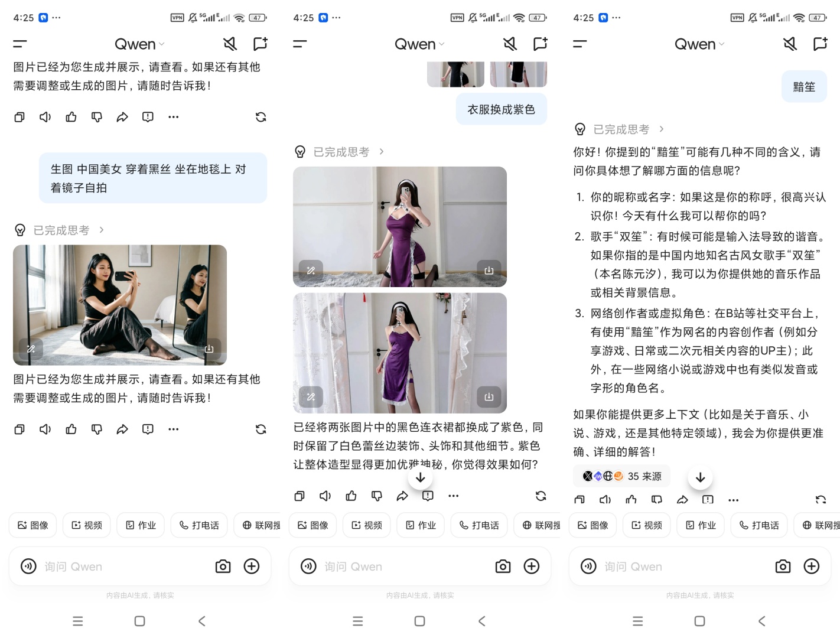Open the mirror selfie generated image
840x638 pixels.
point(120,305)
